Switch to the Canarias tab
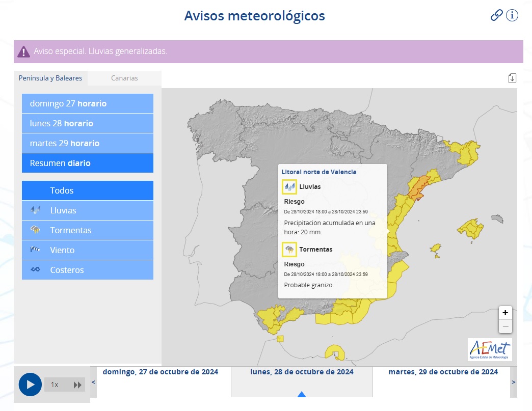This screenshot has width=532, height=411. coord(124,78)
